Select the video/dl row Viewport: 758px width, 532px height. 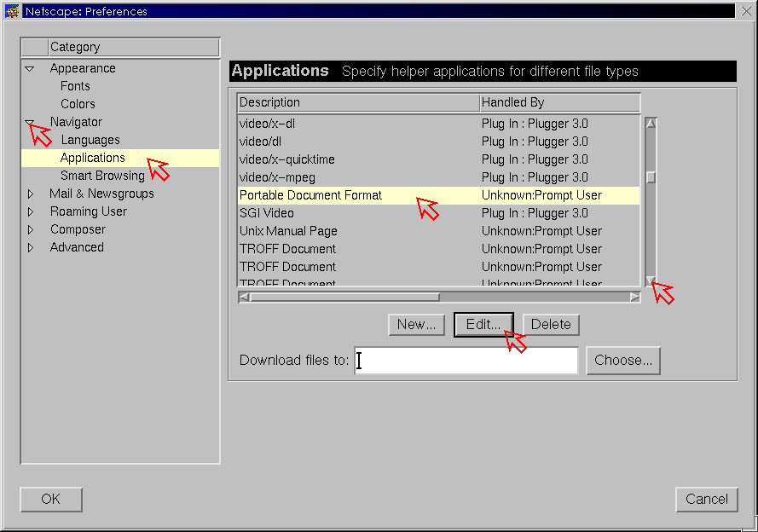438,142
